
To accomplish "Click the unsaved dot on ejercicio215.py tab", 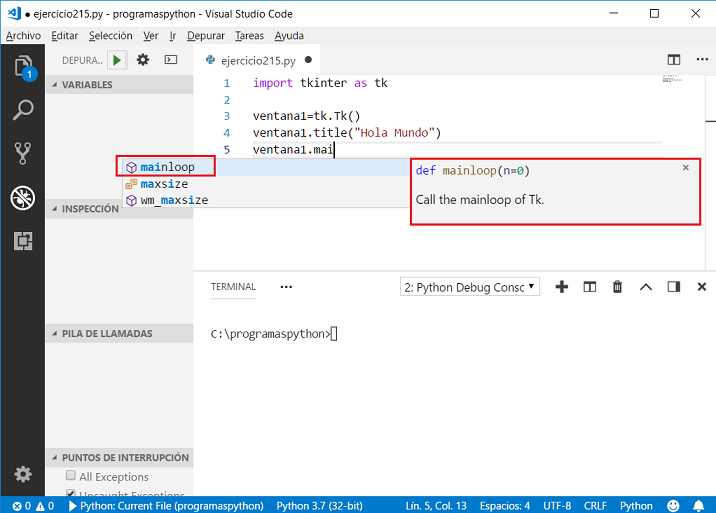I will pos(308,60).
